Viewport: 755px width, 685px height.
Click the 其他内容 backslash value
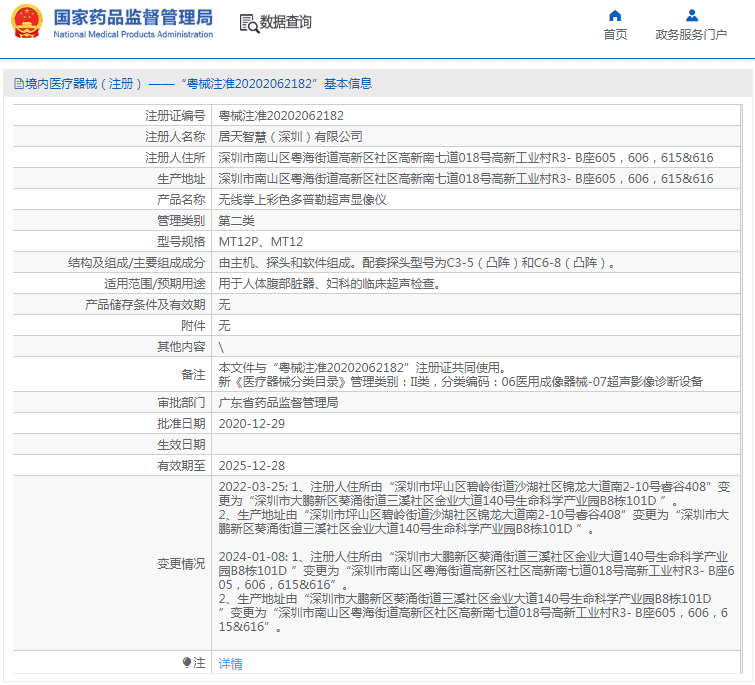(x=221, y=347)
